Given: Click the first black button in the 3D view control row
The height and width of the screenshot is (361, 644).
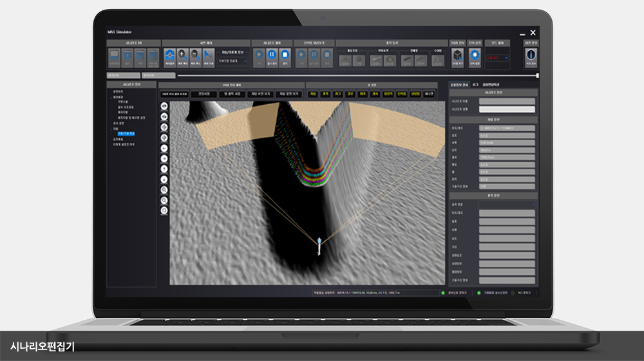Looking at the screenshot, I should (175, 94).
